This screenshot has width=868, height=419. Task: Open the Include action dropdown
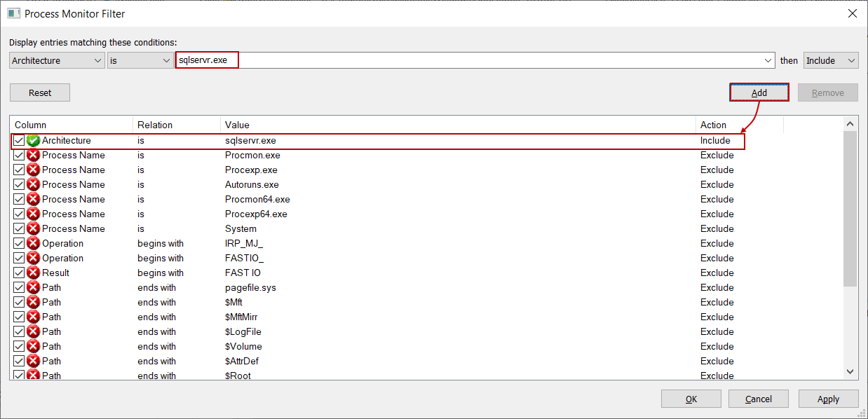831,61
